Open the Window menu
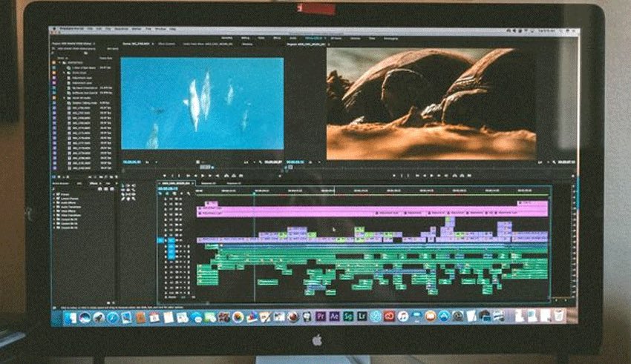This screenshot has height=364, width=631. [x=160, y=29]
